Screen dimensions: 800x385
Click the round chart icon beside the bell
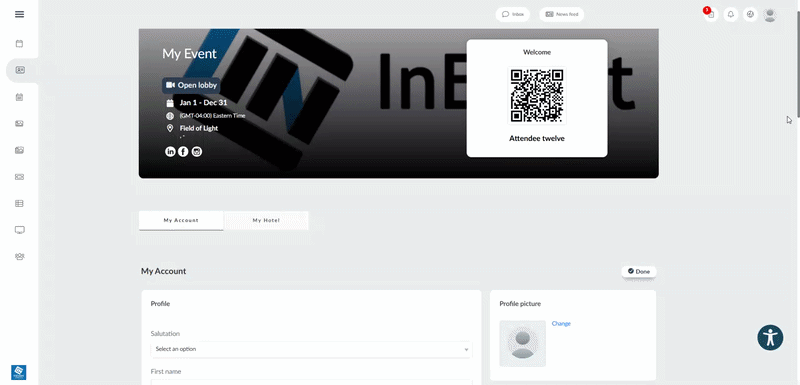point(750,14)
